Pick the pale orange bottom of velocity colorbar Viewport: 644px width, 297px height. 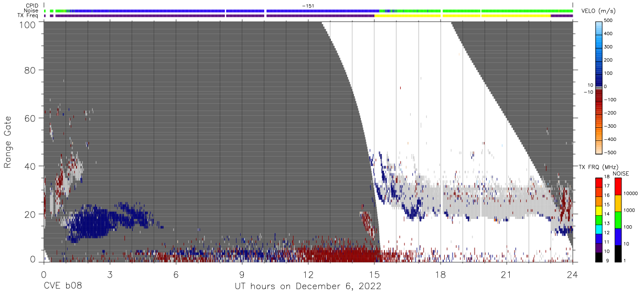[x=599, y=147]
